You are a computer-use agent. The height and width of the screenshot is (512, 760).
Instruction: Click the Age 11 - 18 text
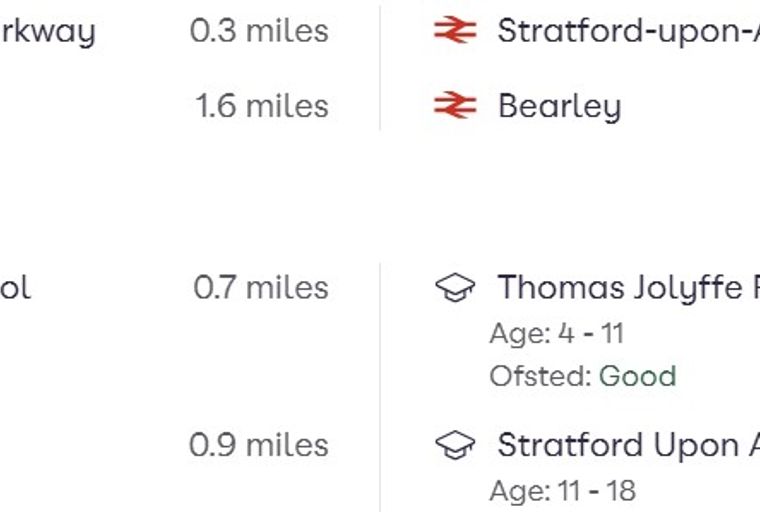coord(563,491)
